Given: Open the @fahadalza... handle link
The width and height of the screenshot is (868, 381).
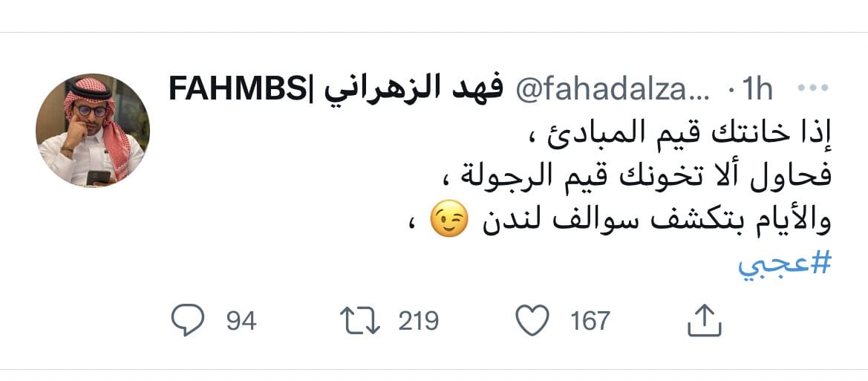Looking at the screenshot, I should click(612, 91).
